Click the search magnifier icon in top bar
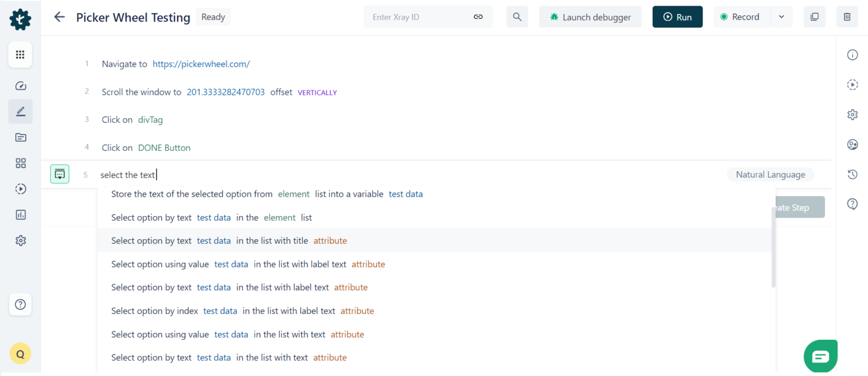This screenshot has height=376, width=868. (517, 17)
